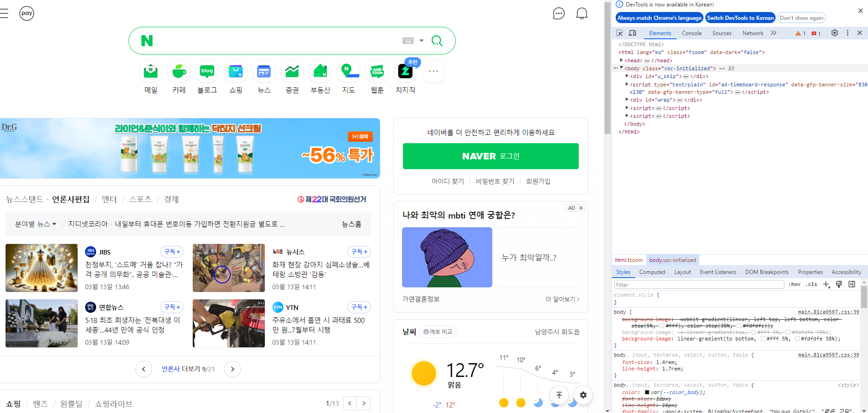Open the notifications bell icon

pos(582,13)
